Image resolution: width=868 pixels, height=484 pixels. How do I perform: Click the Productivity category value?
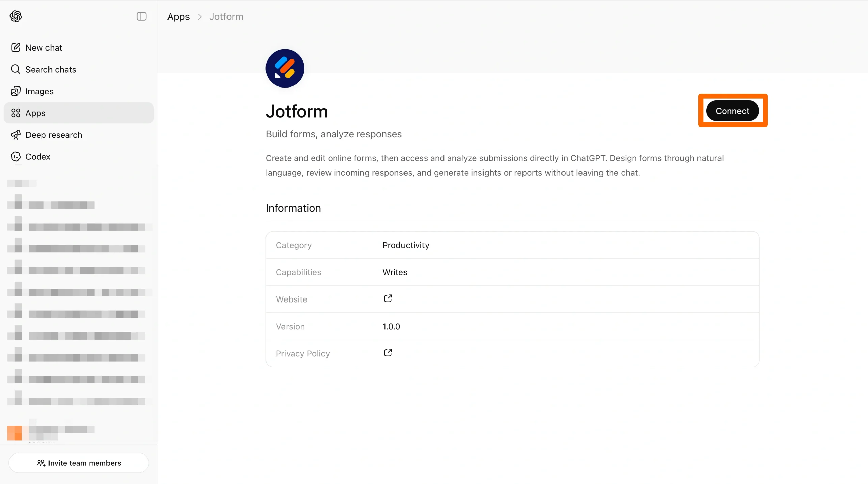[405, 245]
